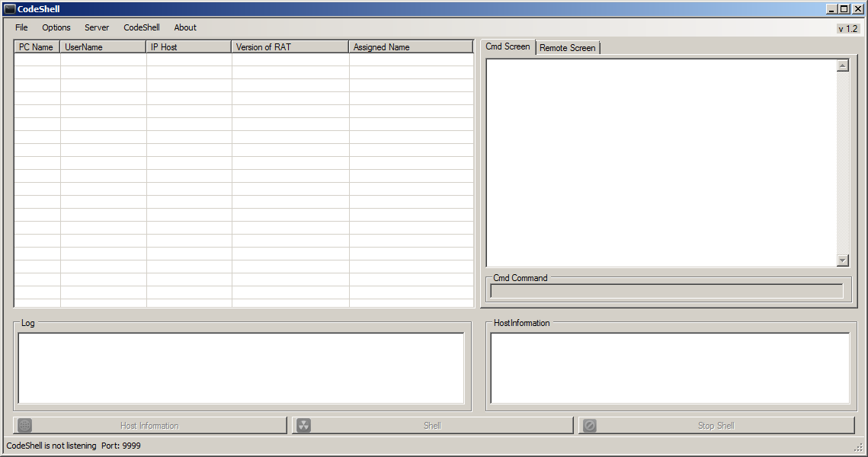Open the About menu
Image resolution: width=868 pixels, height=457 pixels.
click(x=185, y=27)
